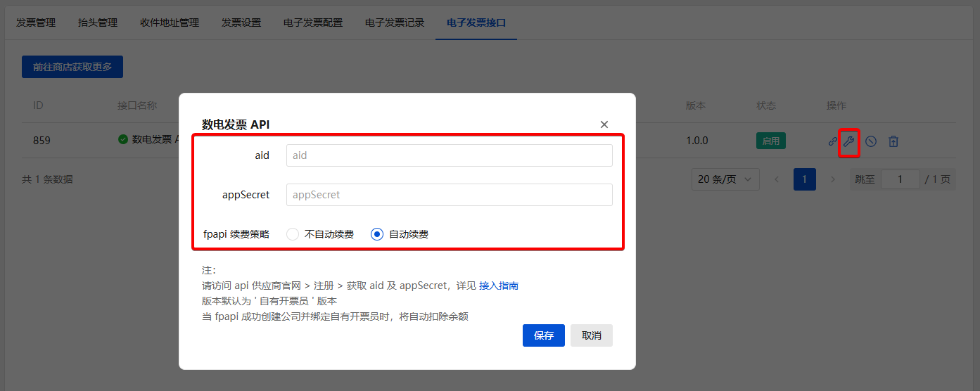
Task: Click the version value 1.0.0
Action: pos(697,141)
